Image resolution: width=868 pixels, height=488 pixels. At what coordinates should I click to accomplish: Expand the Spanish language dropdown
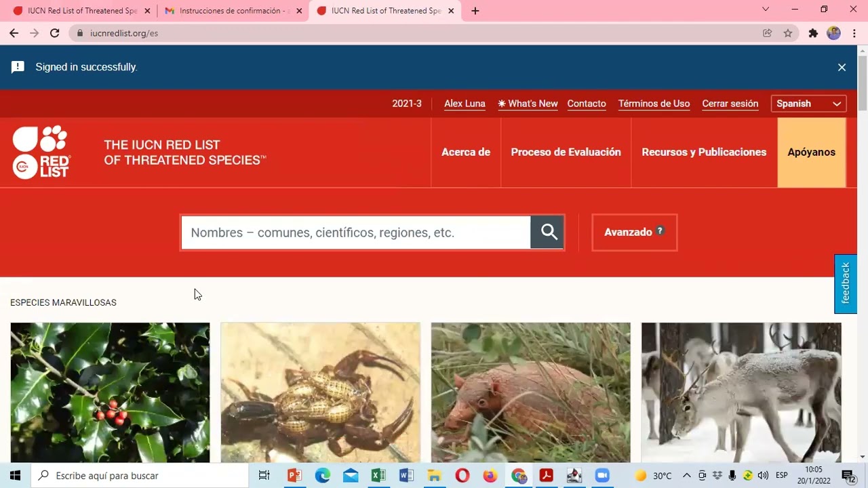pyautogui.click(x=808, y=104)
